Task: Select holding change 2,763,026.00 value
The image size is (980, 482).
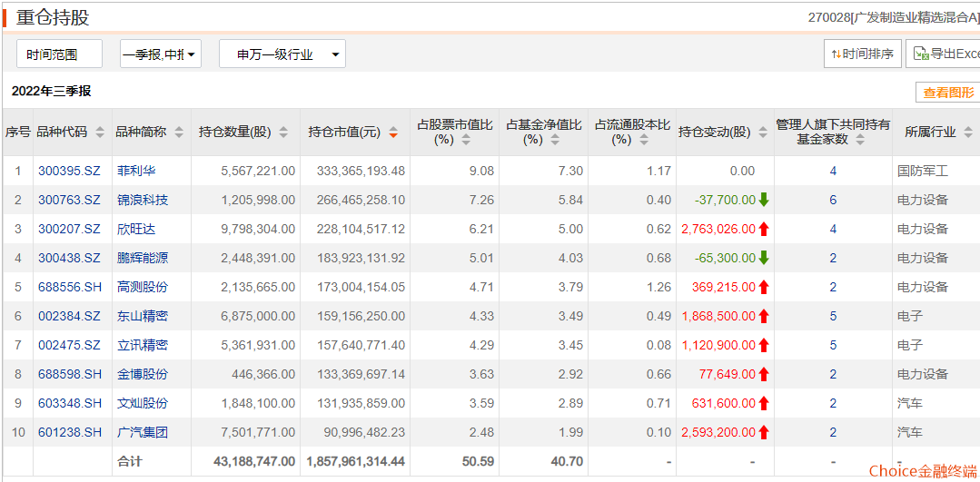Action: pos(718,229)
